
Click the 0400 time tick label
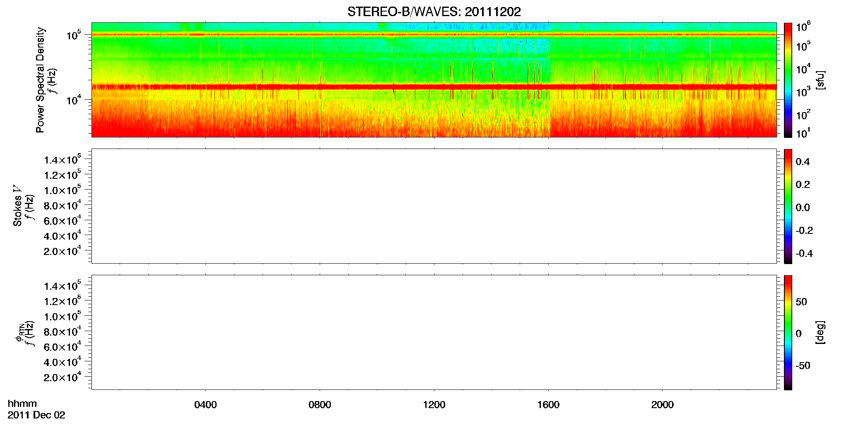205,405
